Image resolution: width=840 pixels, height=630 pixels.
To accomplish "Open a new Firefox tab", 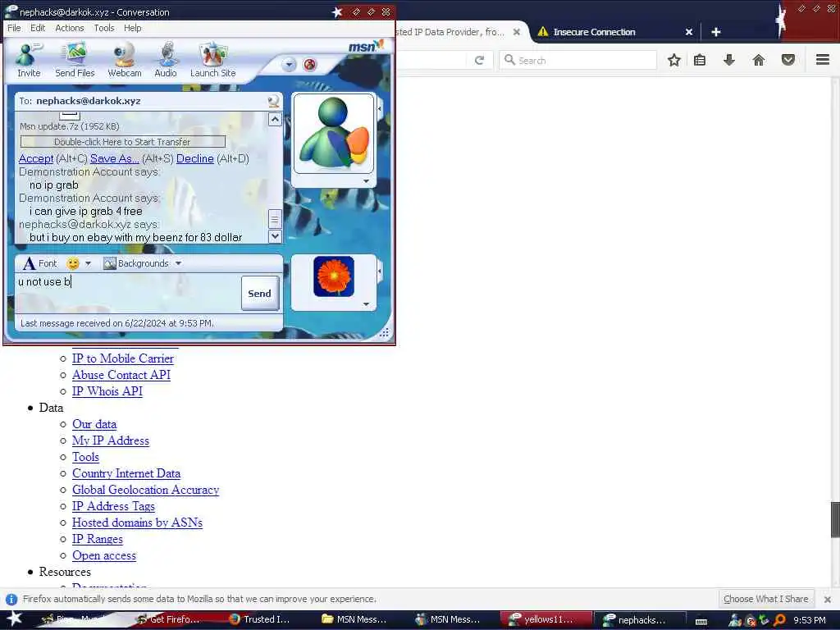I will [x=715, y=32].
